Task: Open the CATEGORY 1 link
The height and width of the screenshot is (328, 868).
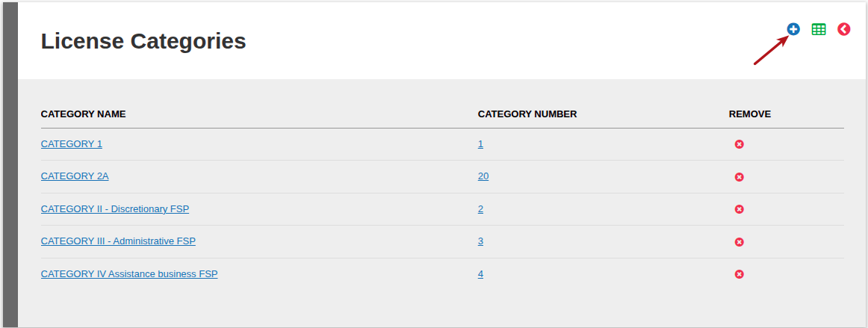Action: point(72,144)
